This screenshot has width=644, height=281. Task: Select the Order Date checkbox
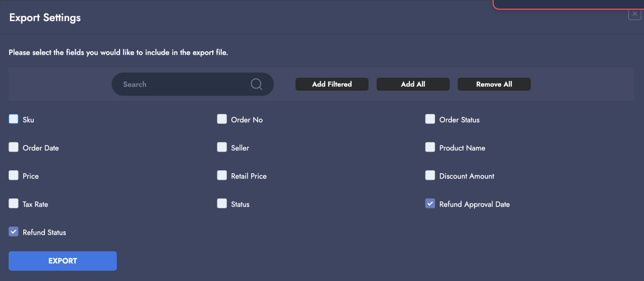[14, 147]
